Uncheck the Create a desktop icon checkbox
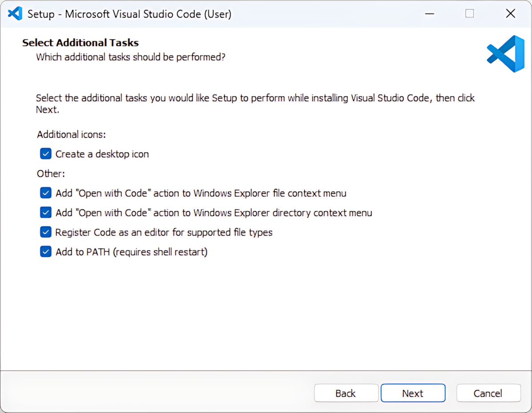532x413 pixels. (x=46, y=154)
